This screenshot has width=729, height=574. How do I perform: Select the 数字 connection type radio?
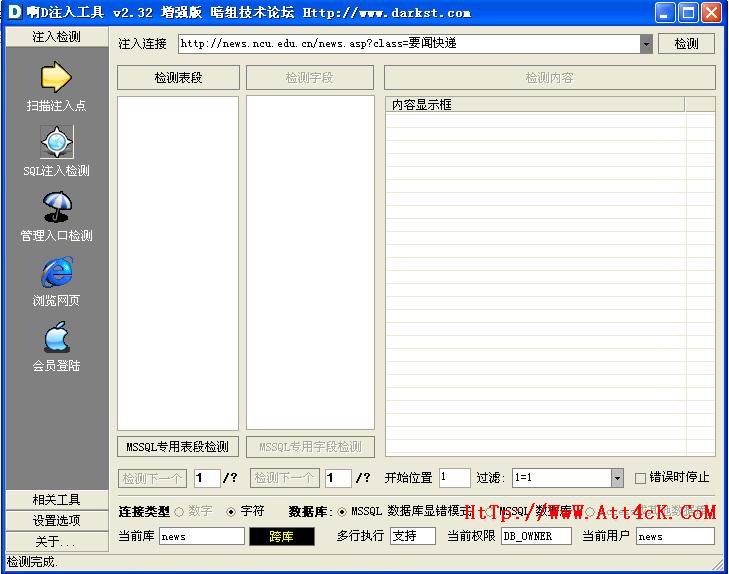coord(179,512)
